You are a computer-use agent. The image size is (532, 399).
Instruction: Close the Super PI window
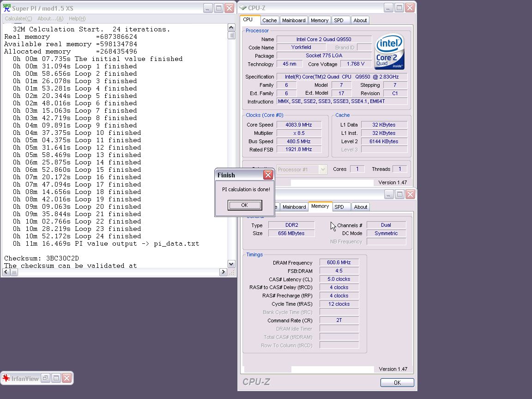(x=230, y=8)
